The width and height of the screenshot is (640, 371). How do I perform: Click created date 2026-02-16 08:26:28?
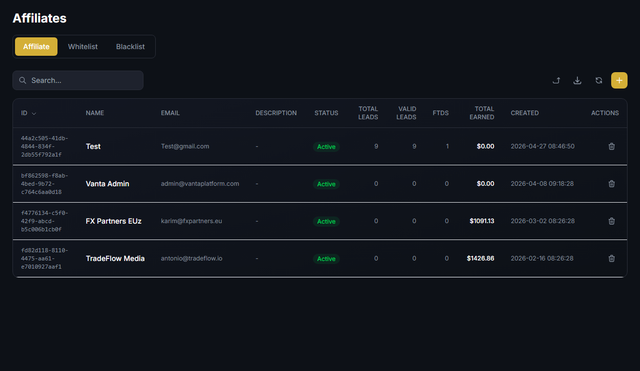[x=542, y=258]
